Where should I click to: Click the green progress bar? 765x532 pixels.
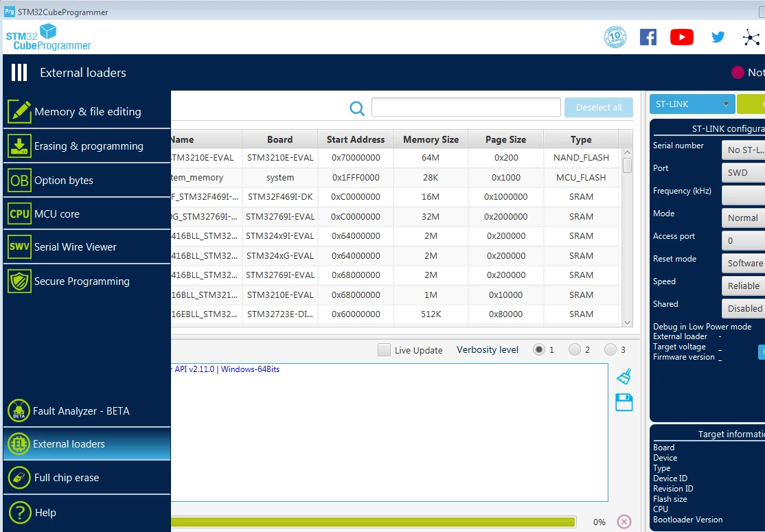tap(374, 522)
